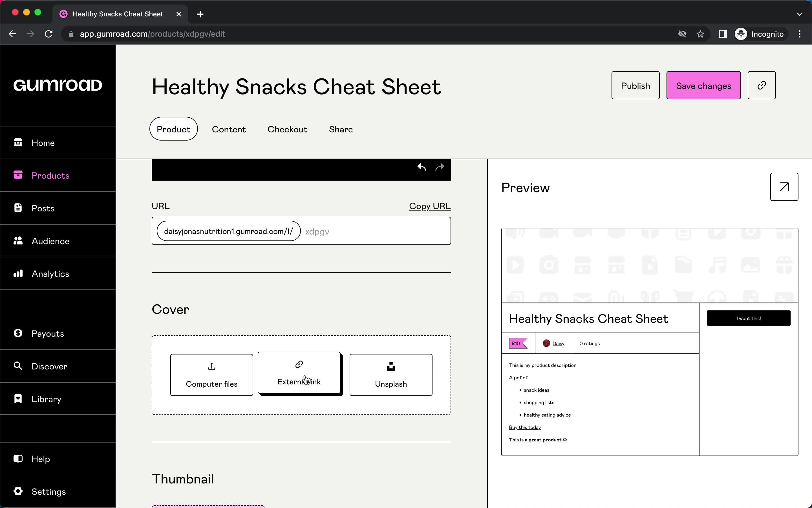Viewport: 812px width, 508px height.
Task: Go to Posts section
Action: (58, 208)
